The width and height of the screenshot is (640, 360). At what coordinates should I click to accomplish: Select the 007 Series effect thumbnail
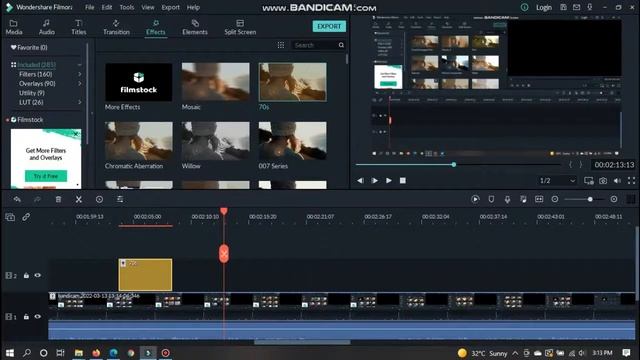pyautogui.click(x=293, y=141)
